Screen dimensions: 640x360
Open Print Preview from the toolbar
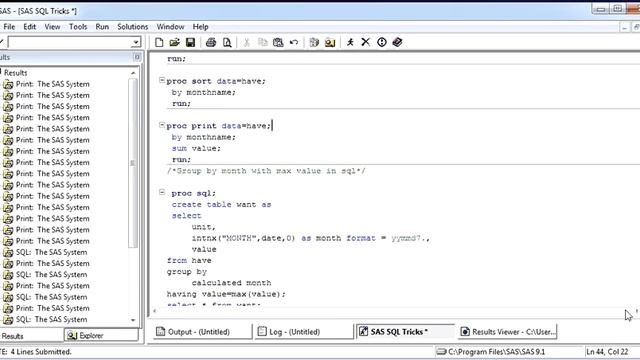227,42
